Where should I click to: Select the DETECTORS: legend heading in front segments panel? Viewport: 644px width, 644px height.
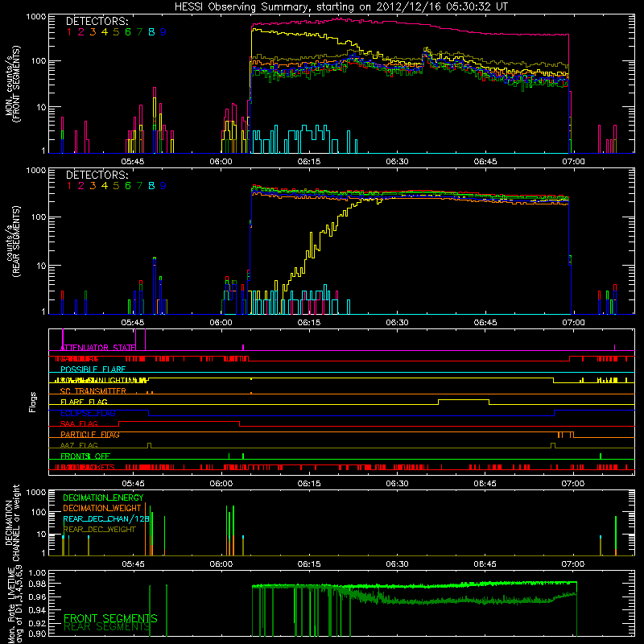coord(97,21)
